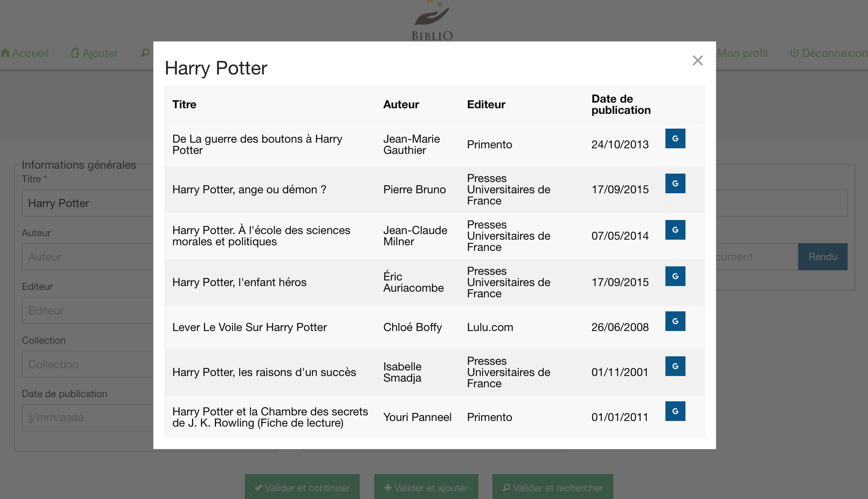Focus the Collection input field
The height and width of the screenshot is (499, 868).
click(x=88, y=364)
